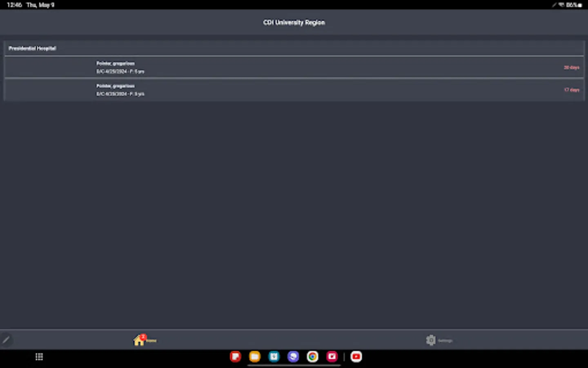588x368 pixels.
Task: Tap the battery indicator in the status bar
Action: (574, 5)
